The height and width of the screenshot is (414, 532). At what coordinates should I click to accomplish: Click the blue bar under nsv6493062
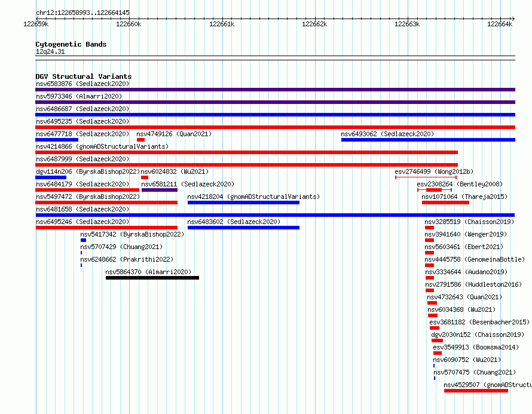(428, 140)
